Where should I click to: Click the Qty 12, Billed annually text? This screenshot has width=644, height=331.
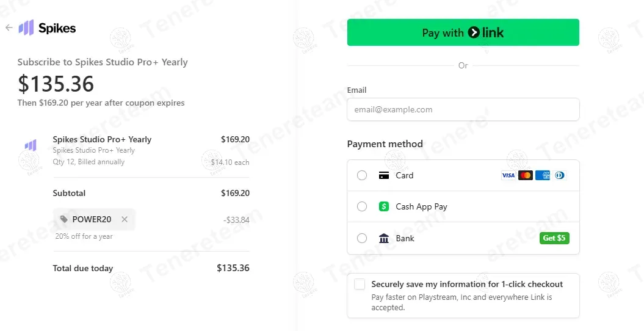89,162
